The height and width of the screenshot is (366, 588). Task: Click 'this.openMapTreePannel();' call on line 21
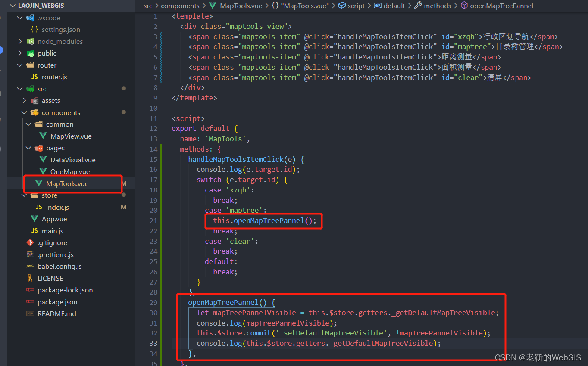click(265, 220)
